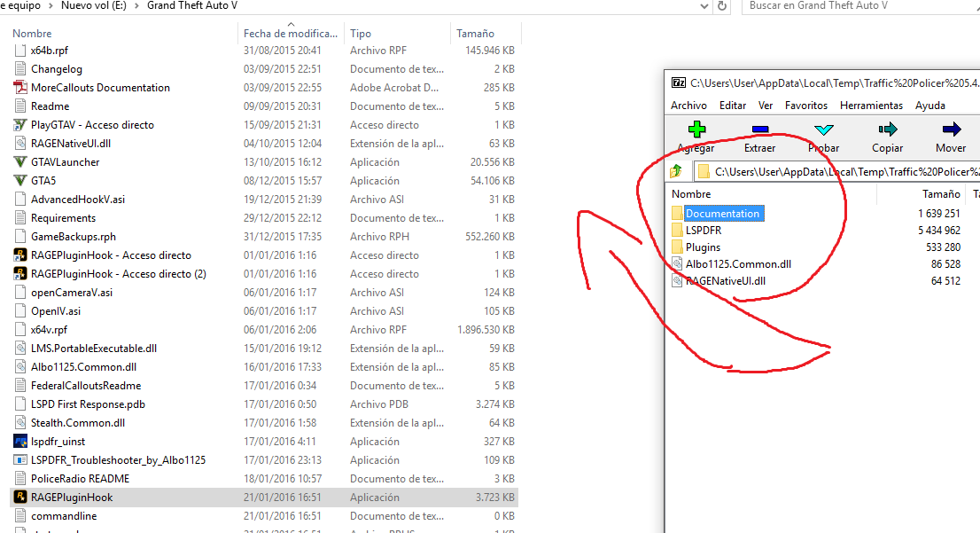Open the Favoritos menu in 7-Zip

click(806, 106)
